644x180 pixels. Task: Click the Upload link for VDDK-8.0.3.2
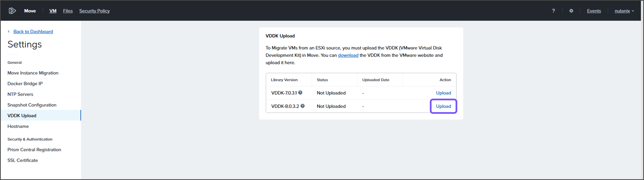[443, 106]
